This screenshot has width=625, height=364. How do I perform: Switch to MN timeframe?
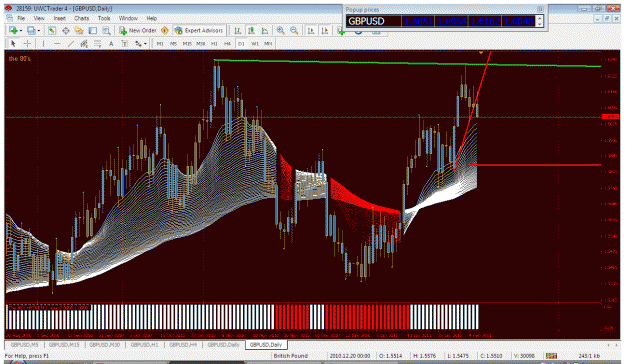click(268, 43)
